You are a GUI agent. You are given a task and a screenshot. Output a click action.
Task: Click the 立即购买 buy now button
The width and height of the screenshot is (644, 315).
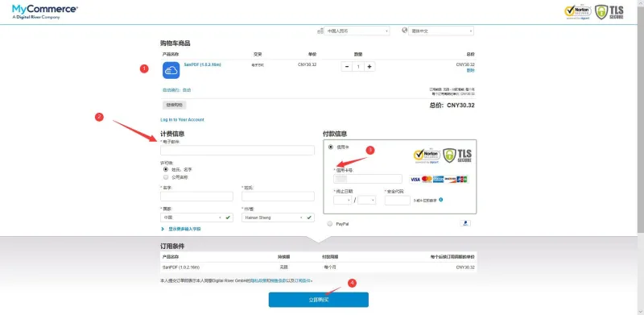[319, 300]
